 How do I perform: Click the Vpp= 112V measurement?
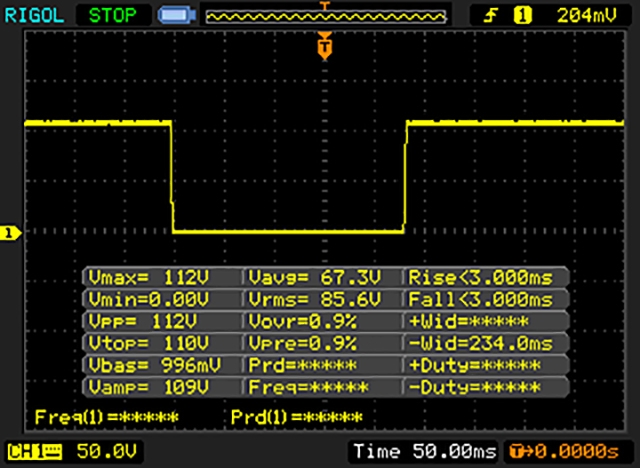click(x=142, y=322)
